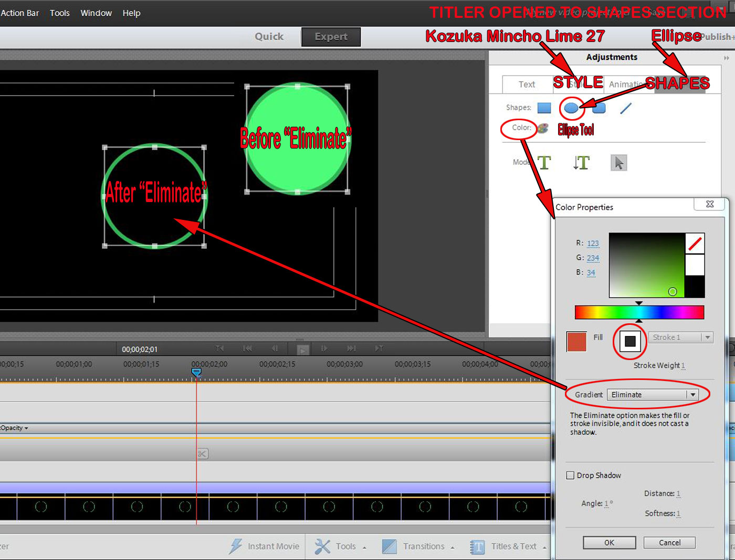Enable the Drop Shadow option
The height and width of the screenshot is (560, 735).
tap(570, 475)
